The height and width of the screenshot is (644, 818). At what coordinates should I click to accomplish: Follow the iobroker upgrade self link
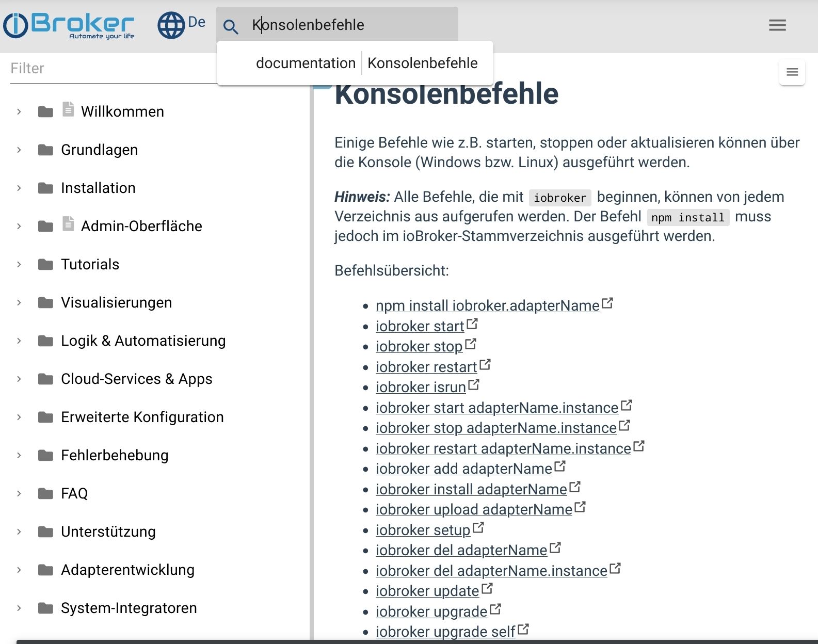click(x=445, y=632)
